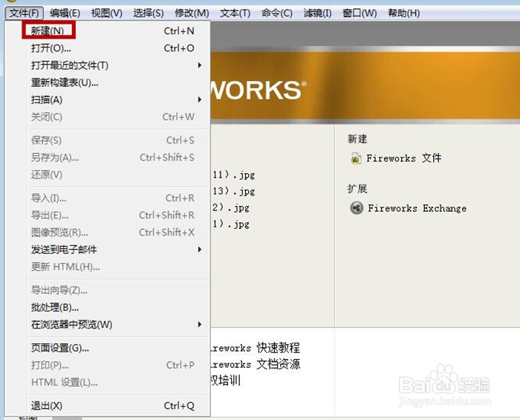Open the 编辑(E) menu
Image resolution: width=520 pixels, height=420 pixels.
pyautogui.click(x=65, y=13)
